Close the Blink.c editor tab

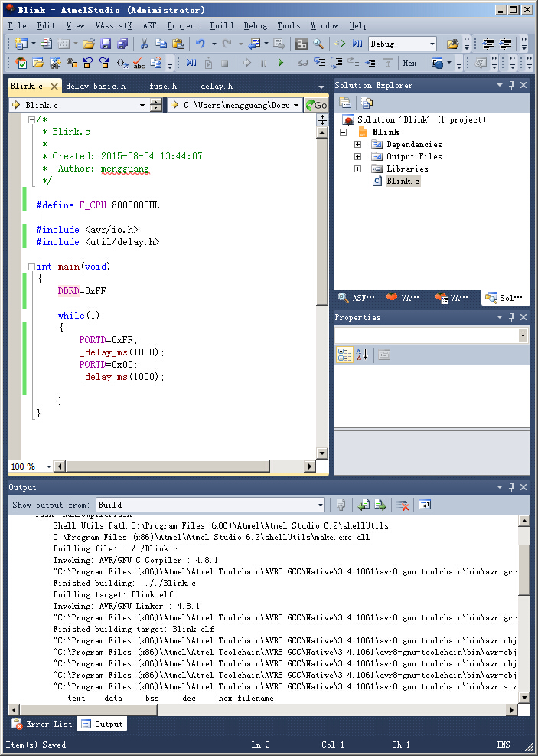pos(54,87)
